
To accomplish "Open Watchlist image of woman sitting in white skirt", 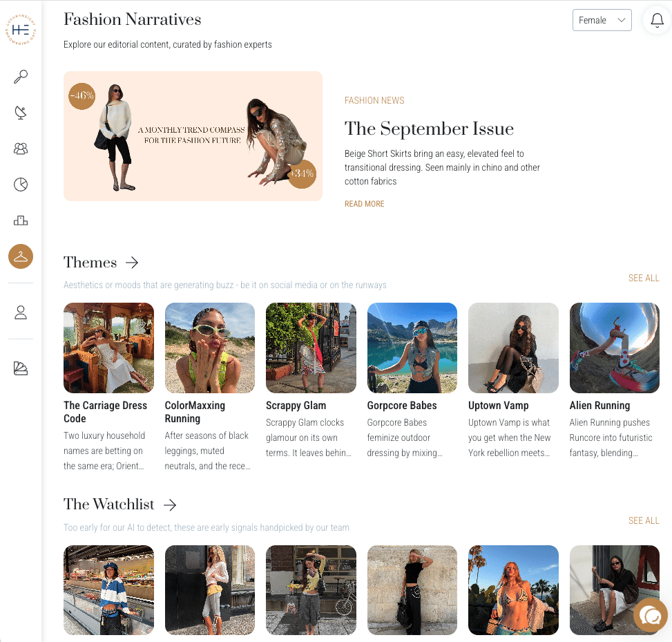I will coord(614,590).
